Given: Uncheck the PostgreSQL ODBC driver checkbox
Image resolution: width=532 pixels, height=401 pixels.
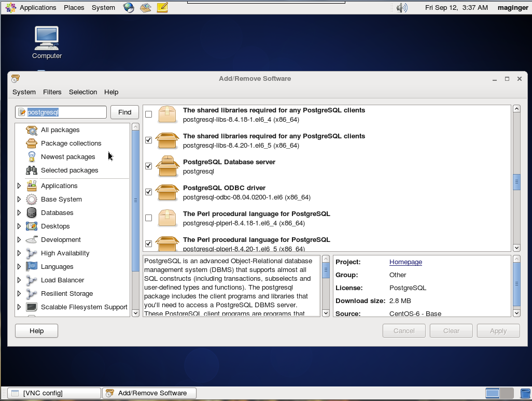Looking at the screenshot, I should 149,192.
